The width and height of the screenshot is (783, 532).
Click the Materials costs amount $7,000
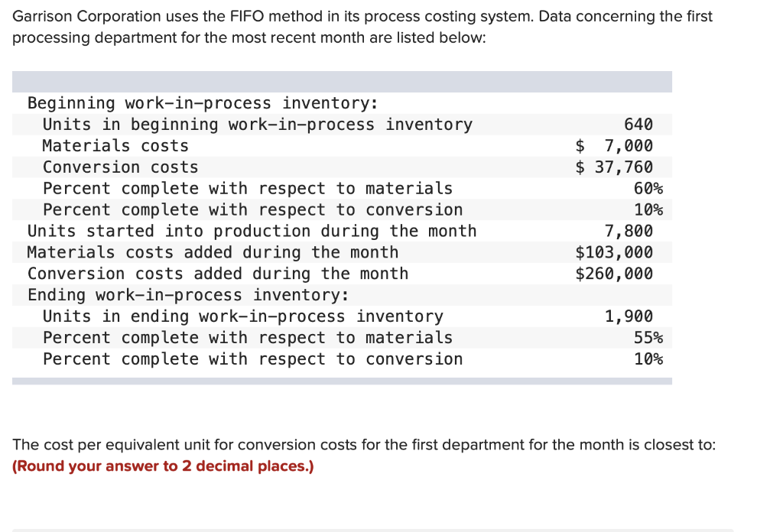(x=633, y=145)
